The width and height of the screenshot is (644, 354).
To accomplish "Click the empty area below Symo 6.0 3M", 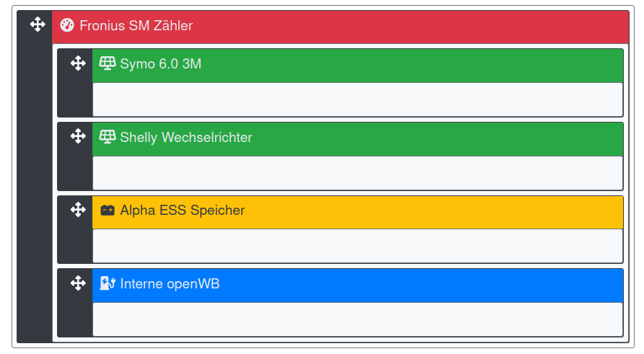I will click(357, 99).
